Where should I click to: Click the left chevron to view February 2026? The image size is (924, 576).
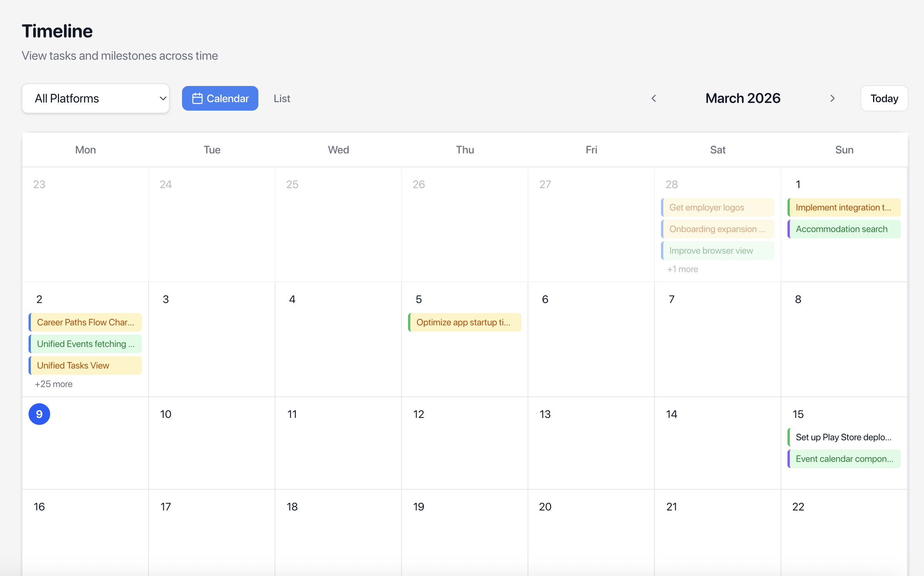(x=654, y=98)
